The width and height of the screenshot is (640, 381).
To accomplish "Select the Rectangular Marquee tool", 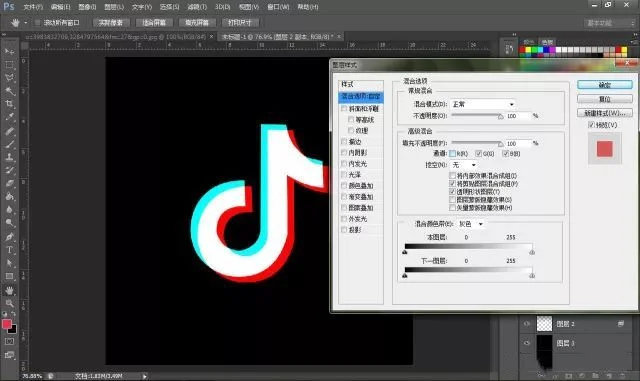I will 9,65.
